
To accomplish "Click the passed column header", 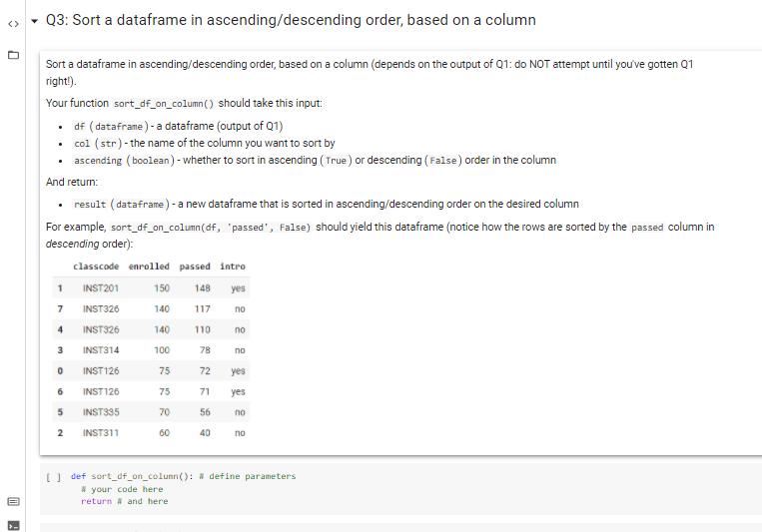I will [195, 266].
